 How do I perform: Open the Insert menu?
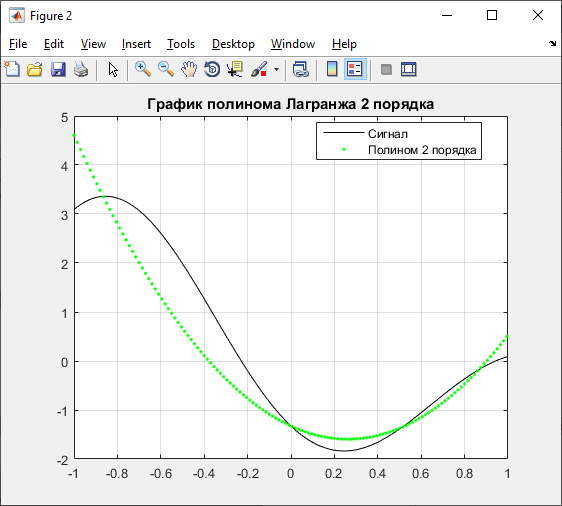[x=136, y=44]
